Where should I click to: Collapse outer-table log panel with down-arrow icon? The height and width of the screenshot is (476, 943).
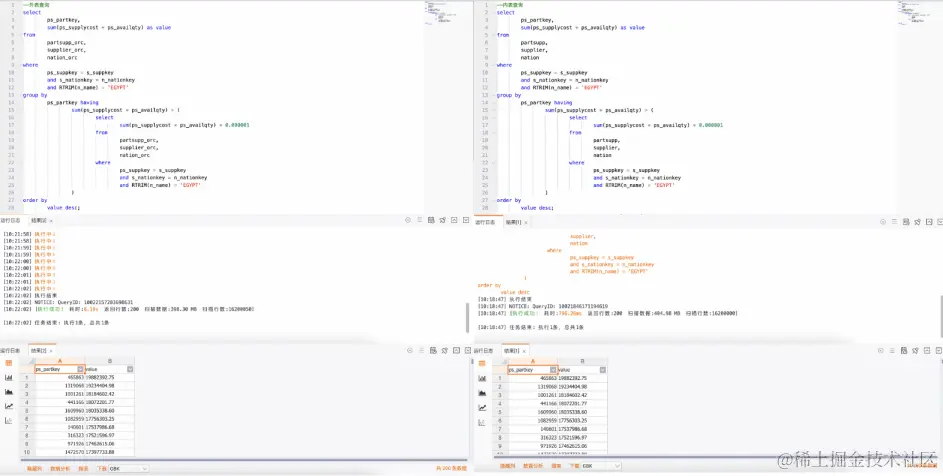pyautogui.click(x=465, y=221)
